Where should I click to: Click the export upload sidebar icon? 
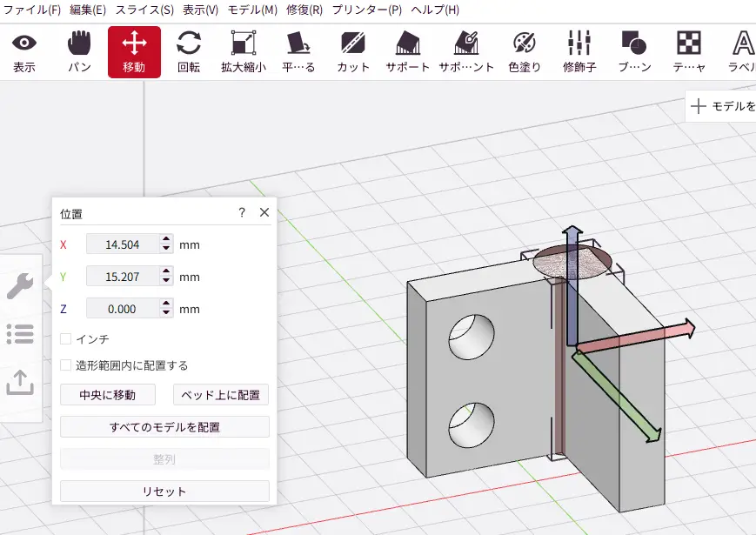point(20,382)
